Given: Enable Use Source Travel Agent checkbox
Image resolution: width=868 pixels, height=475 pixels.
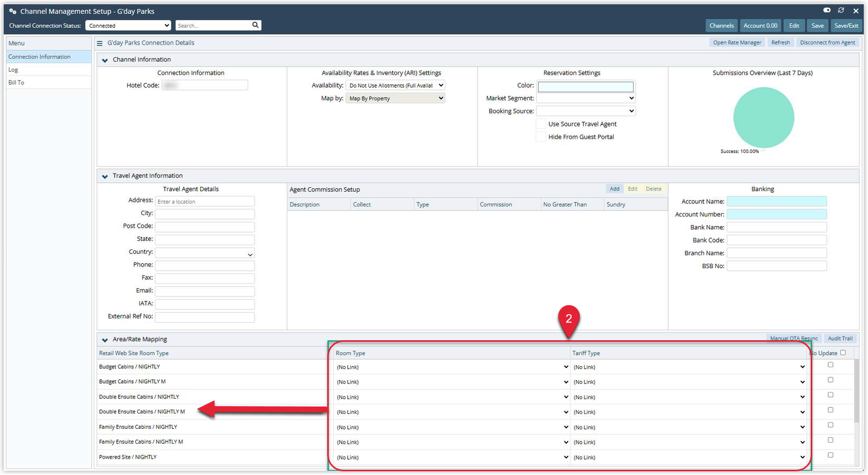Looking at the screenshot, I should [541, 124].
